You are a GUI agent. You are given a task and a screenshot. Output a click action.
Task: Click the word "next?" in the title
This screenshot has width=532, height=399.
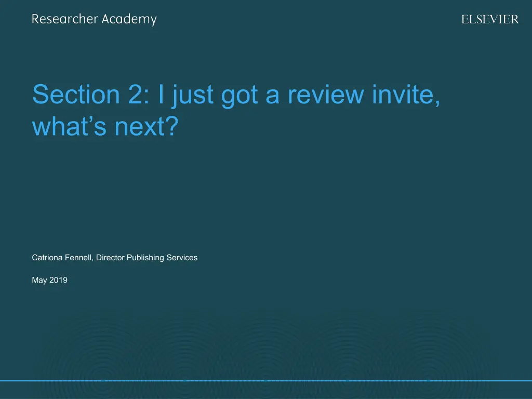[x=146, y=126]
